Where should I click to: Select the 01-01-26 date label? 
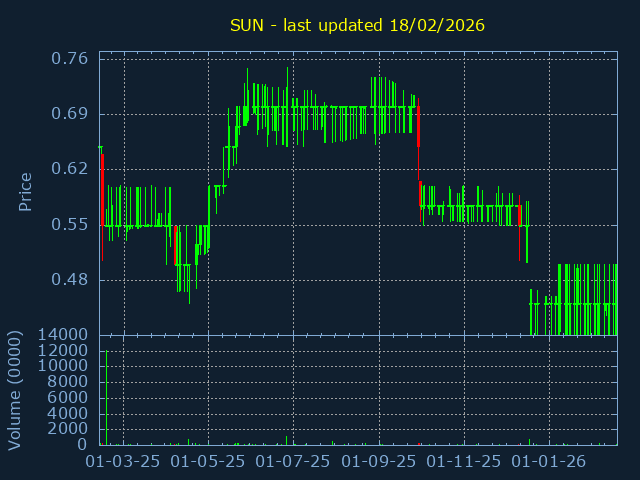point(549,462)
